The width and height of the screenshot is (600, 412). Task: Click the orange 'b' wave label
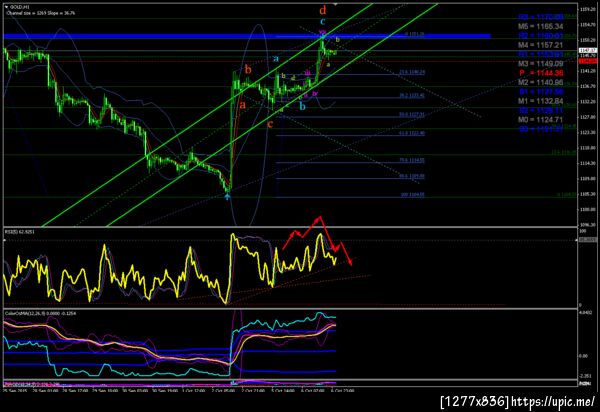click(x=248, y=69)
